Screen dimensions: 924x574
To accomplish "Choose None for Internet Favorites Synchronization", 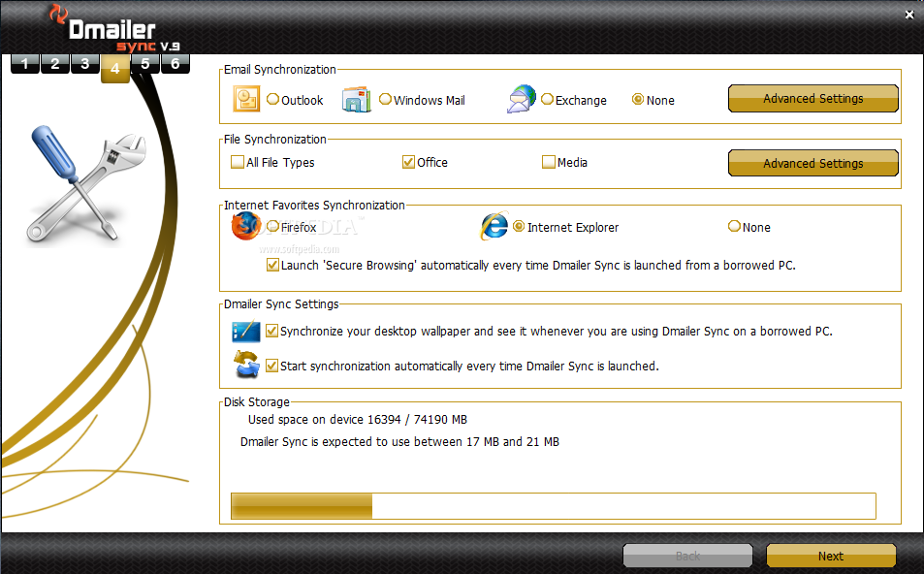I will (x=734, y=226).
